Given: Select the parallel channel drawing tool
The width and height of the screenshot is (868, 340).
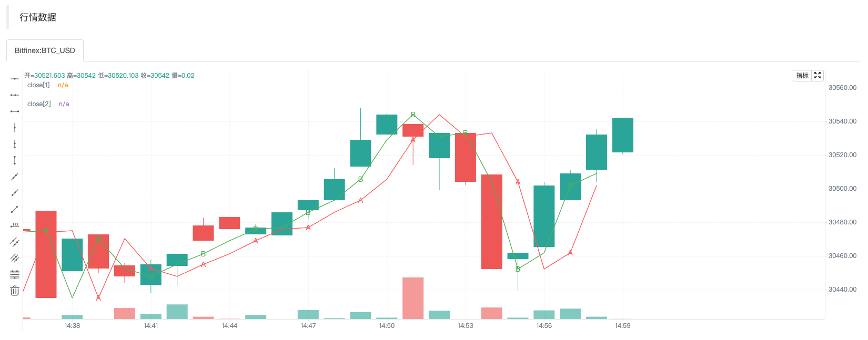Looking at the screenshot, I should click(15, 242).
